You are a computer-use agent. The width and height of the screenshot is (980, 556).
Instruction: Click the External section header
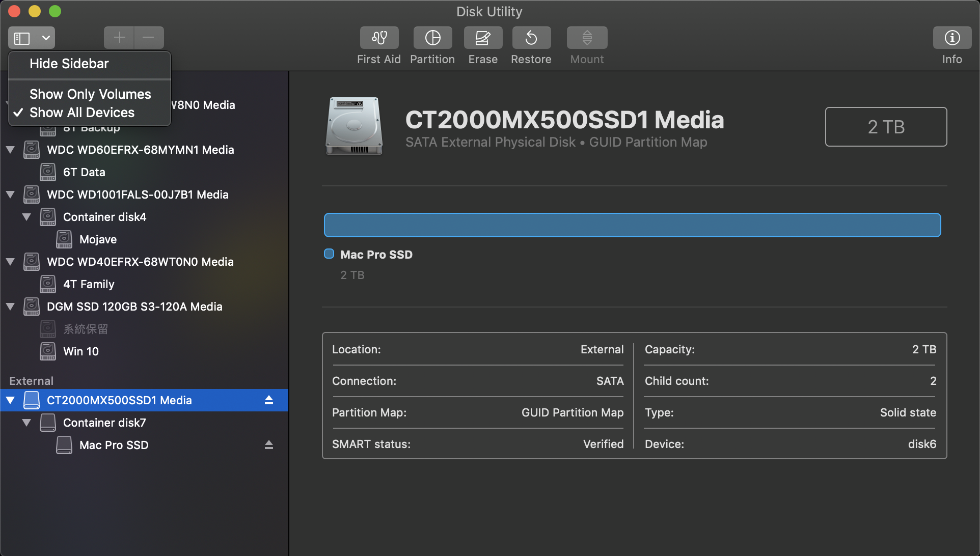click(31, 381)
